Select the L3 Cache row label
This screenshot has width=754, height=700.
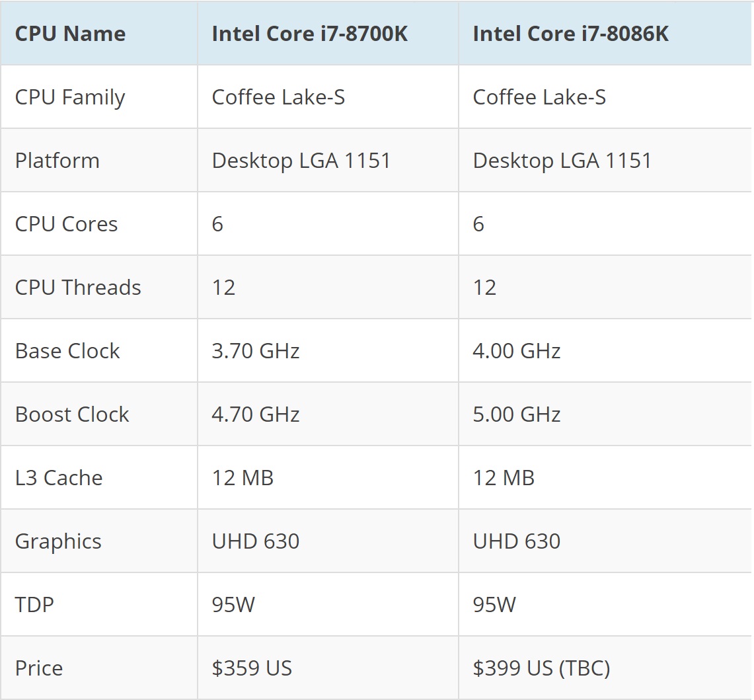click(x=59, y=478)
